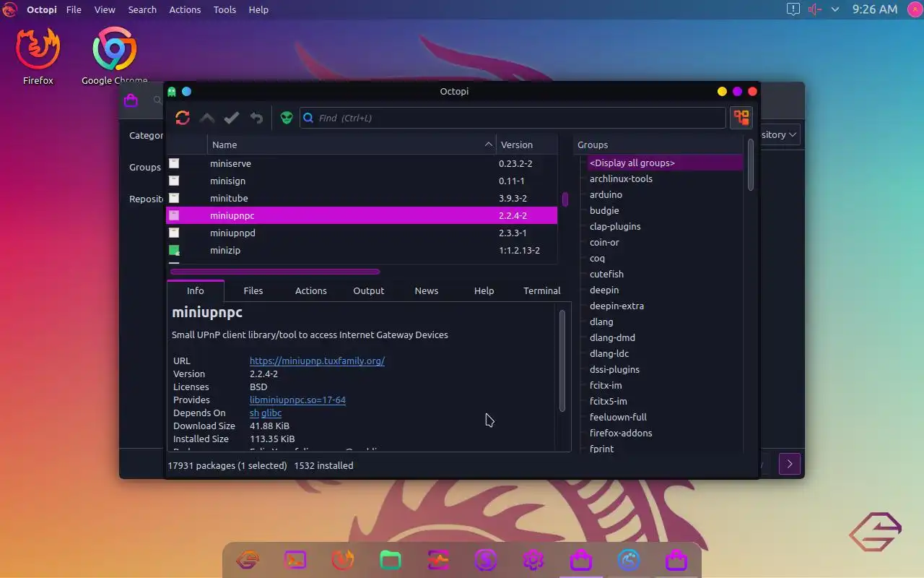Switch to the Output tab

369,290
